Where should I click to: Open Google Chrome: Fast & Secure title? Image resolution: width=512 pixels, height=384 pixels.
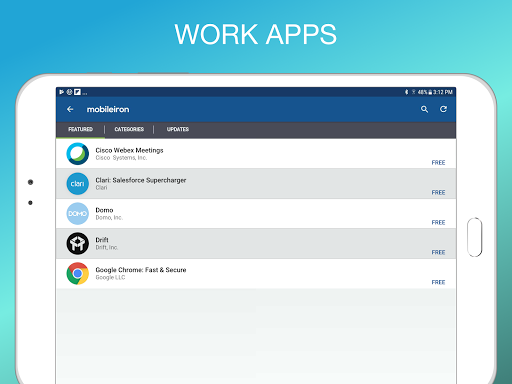[x=141, y=270]
